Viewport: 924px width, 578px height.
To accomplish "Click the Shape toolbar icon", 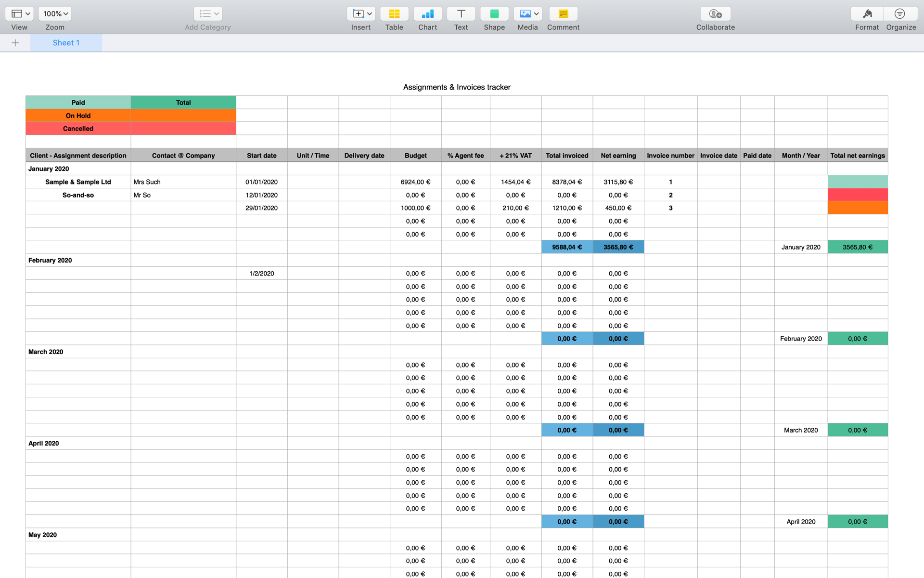I will click(x=494, y=14).
